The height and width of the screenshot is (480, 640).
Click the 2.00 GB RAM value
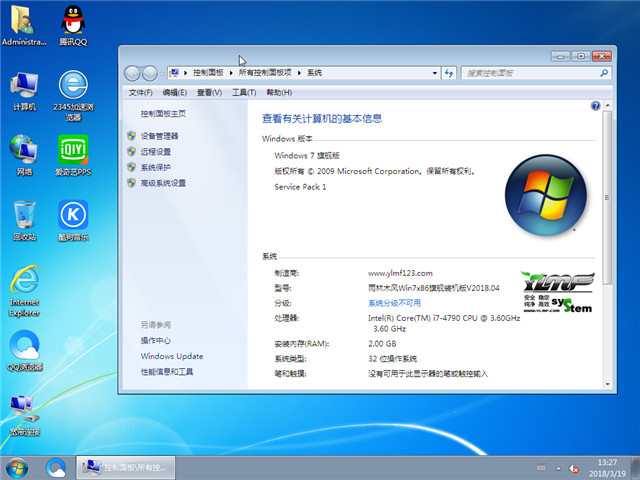(x=382, y=344)
